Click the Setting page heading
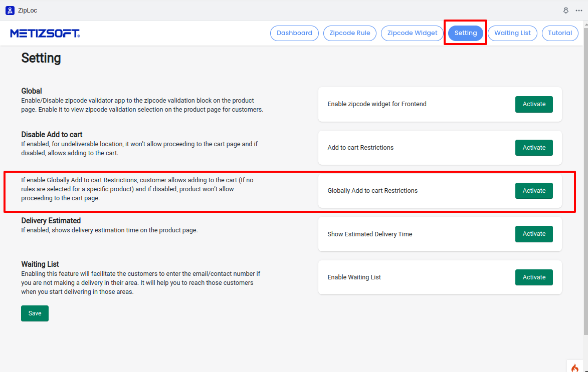Viewport: 588px width, 372px height. [41, 58]
